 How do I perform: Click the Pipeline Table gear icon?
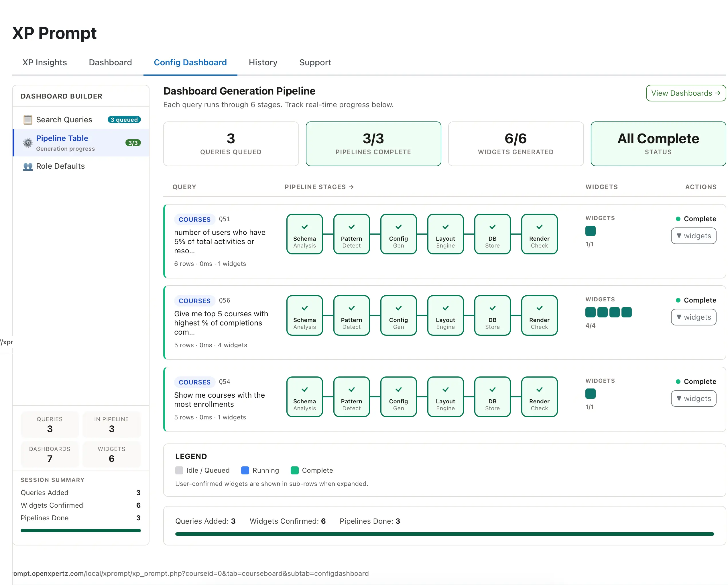click(x=28, y=143)
